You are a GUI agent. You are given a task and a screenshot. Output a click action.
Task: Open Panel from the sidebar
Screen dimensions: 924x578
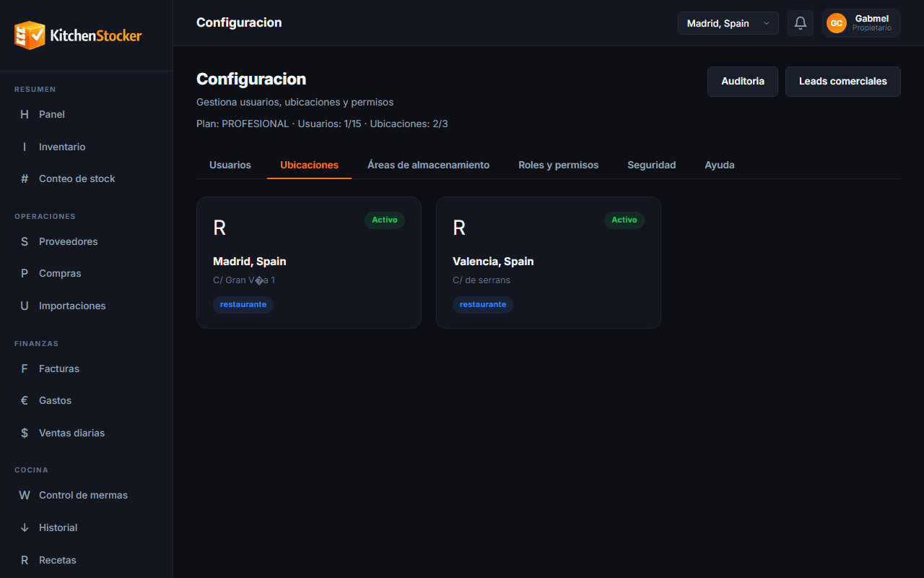87,114
